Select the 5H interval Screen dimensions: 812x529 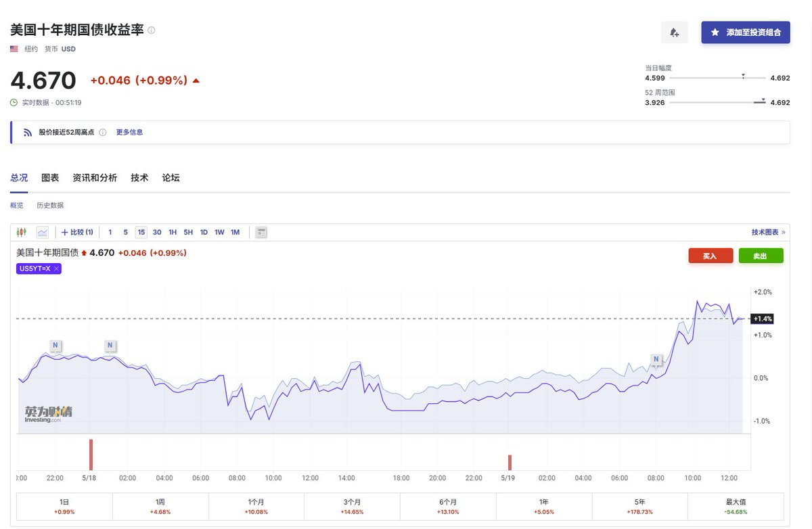[188, 232]
